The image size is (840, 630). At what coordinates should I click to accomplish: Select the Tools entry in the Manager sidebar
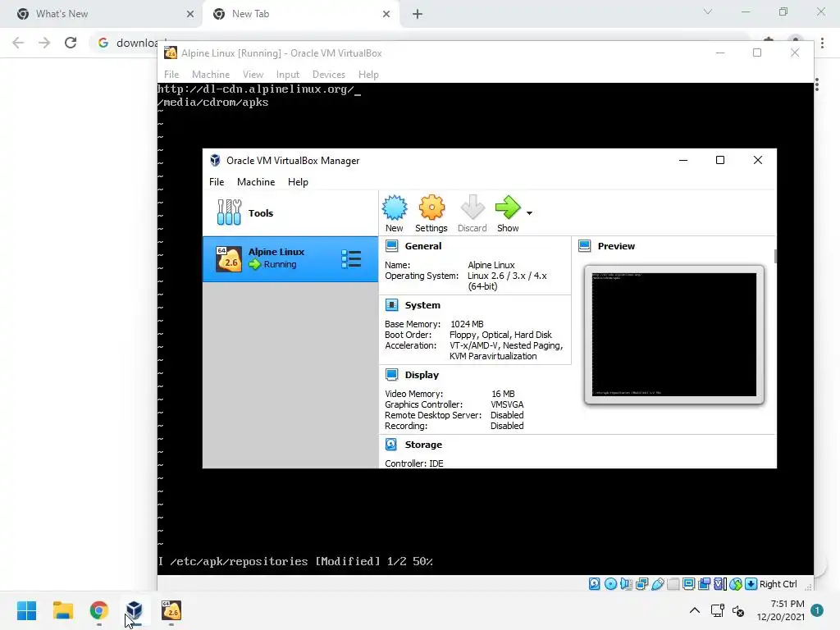point(290,212)
